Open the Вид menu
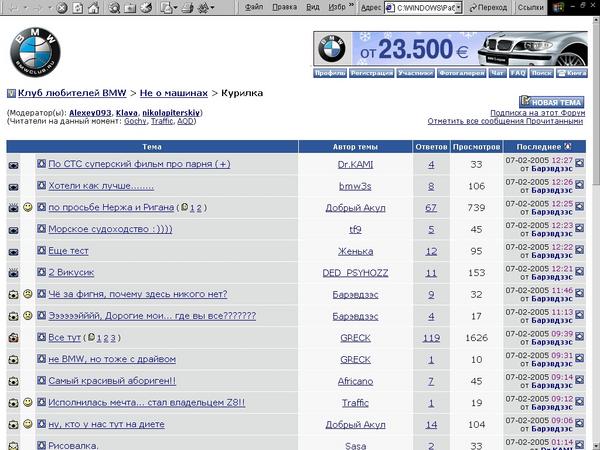Screen dimensions: 600x450 coord(313,7)
